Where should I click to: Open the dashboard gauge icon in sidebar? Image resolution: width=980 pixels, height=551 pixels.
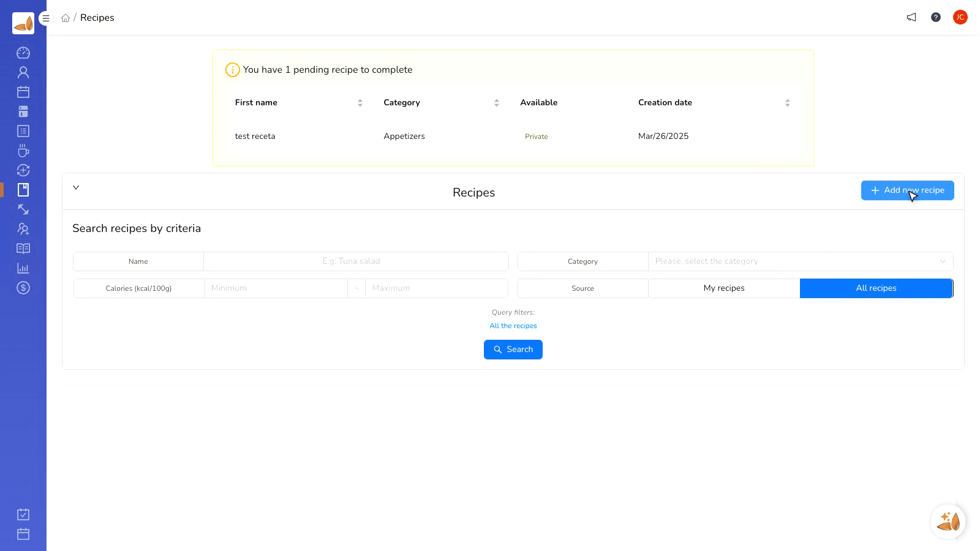pyautogui.click(x=23, y=53)
